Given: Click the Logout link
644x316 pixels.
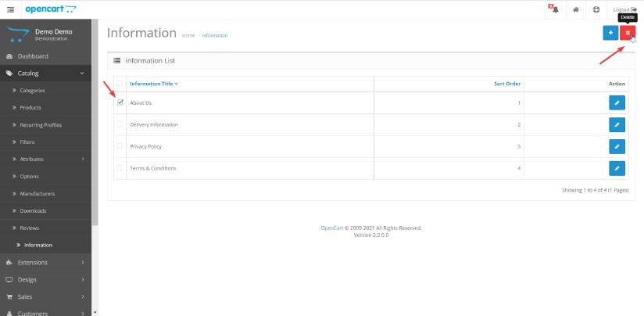Looking at the screenshot, I should pyautogui.click(x=624, y=9).
